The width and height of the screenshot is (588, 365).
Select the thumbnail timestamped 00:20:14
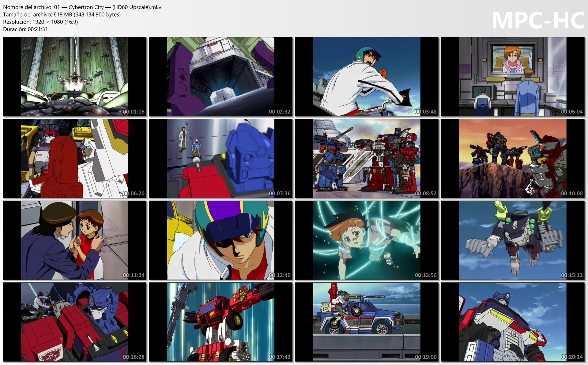[513, 322]
